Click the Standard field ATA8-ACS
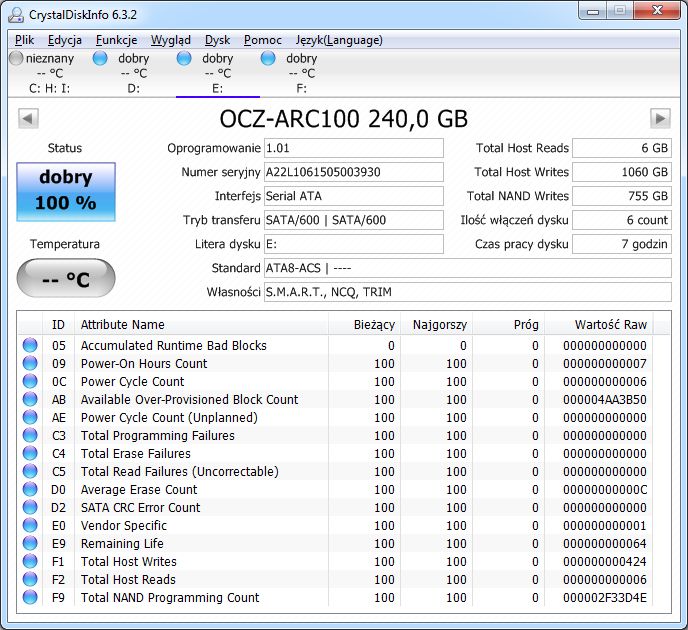 [468, 268]
